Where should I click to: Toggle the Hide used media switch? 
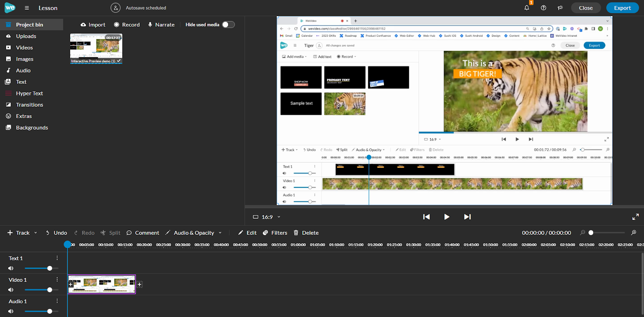tap(228, 25)
